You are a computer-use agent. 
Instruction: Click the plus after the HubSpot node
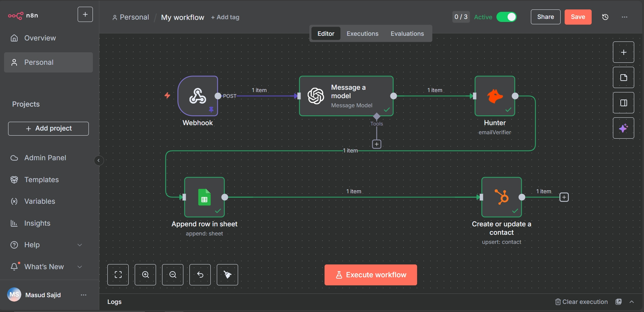pos(564,197)
